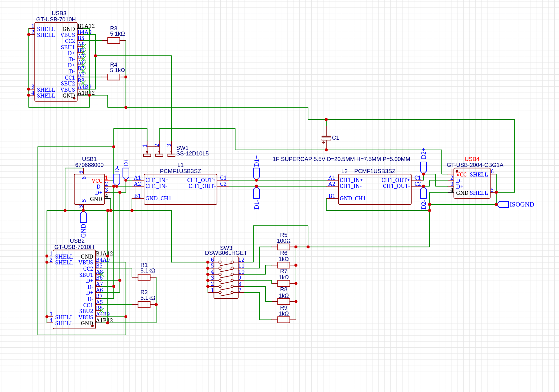Viewport: 559px width, 392px height.
Task: Click the D2- net port flag
Action: [424, 193]
